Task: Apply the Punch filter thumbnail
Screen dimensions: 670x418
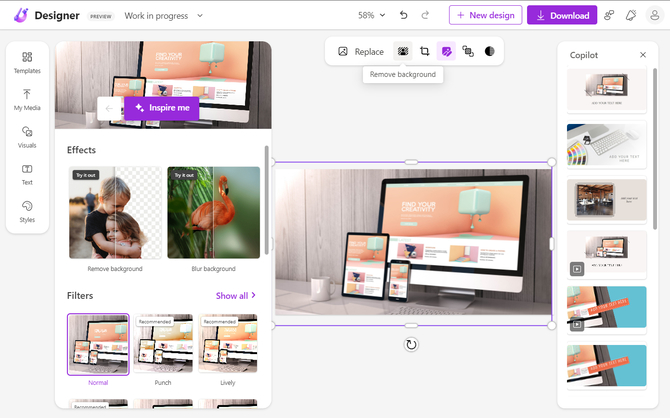Action: pos(163,344)
